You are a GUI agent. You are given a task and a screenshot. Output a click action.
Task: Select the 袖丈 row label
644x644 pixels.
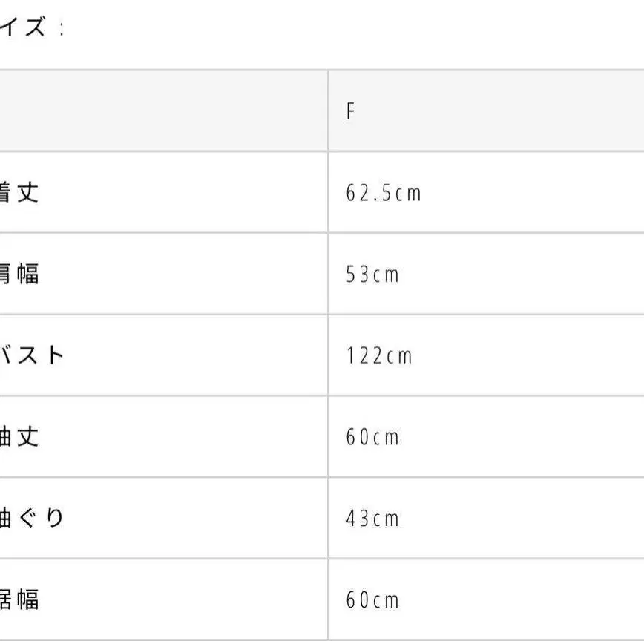20,436
